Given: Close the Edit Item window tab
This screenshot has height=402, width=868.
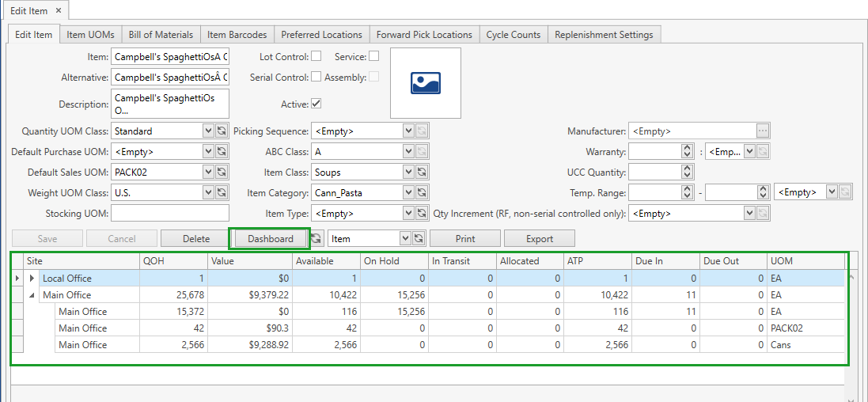Looking at the screenshot, I should pos(59,11).
